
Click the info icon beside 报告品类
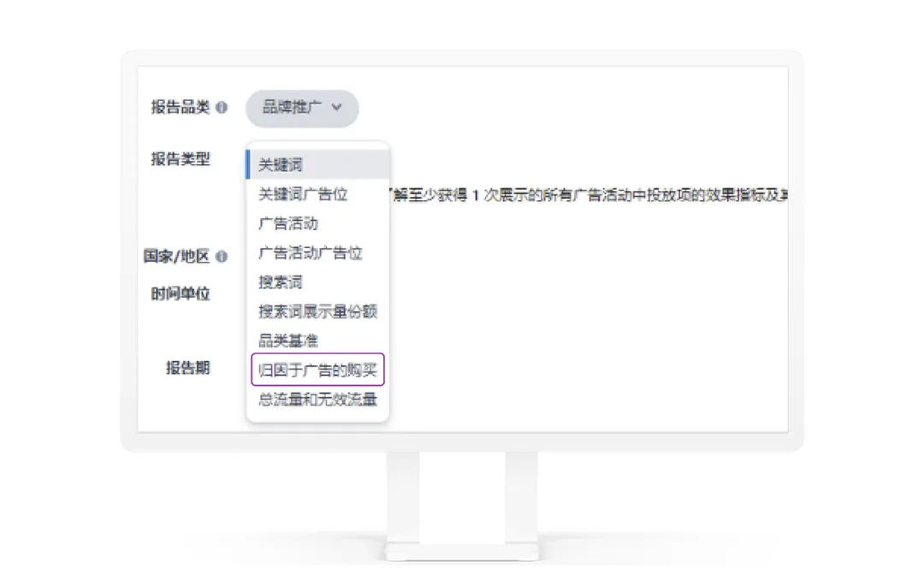pyautogui.click(x=222, y=108)
